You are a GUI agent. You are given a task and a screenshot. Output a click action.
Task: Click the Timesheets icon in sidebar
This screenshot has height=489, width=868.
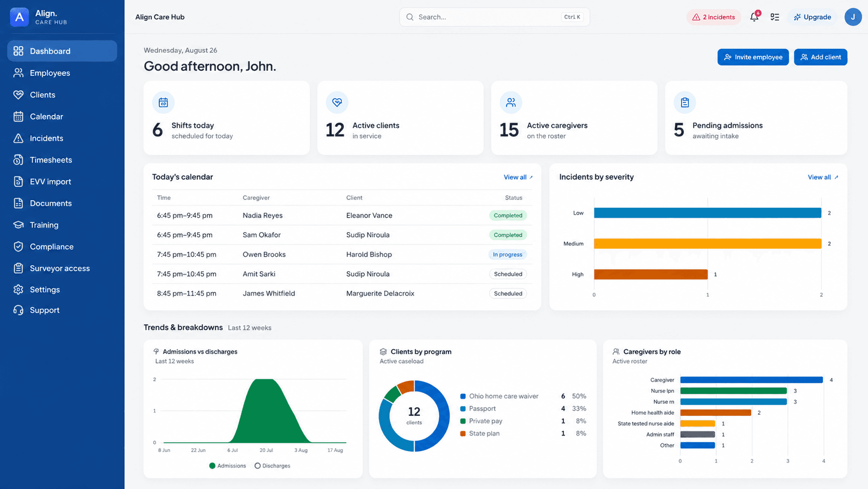point(18,160)
